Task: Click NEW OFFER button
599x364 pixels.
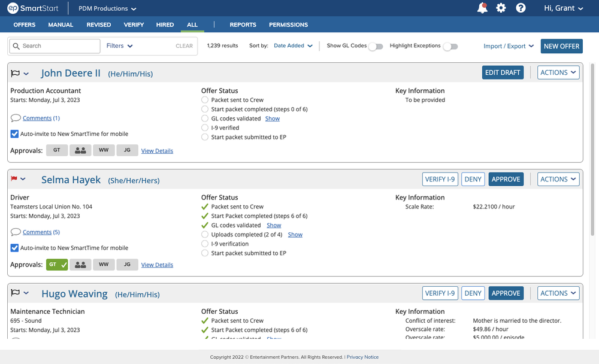Action: click(562, 46)
